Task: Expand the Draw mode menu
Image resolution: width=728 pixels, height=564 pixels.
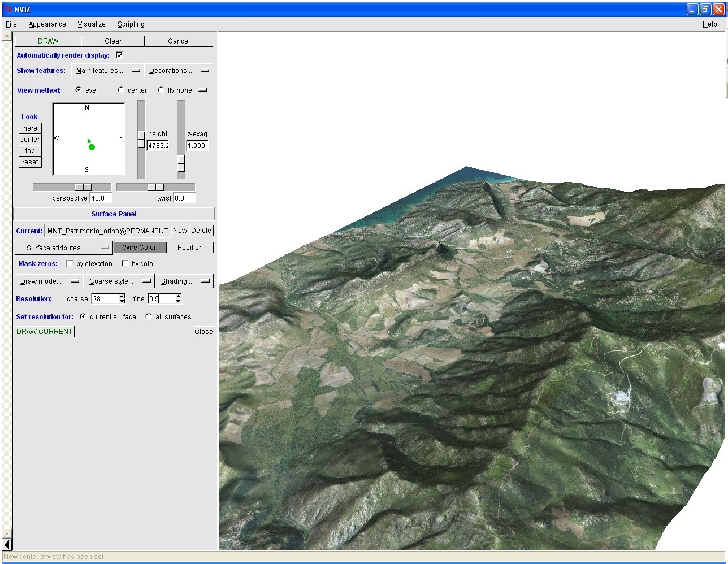Action: [x=47, y=281]
